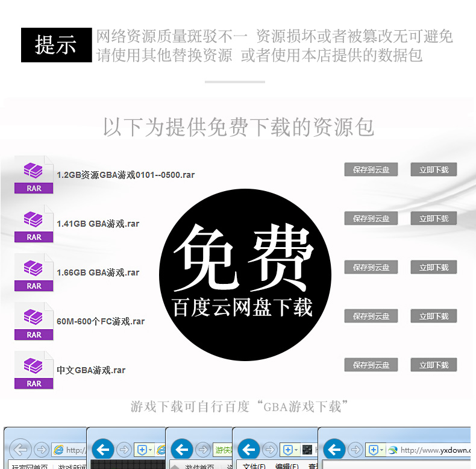Image resolution: width=476 pixels, height=469 pixels.
Task: Select the file name 1.66GB GBA游戏.rar
Action: click(x=98, y=272)
